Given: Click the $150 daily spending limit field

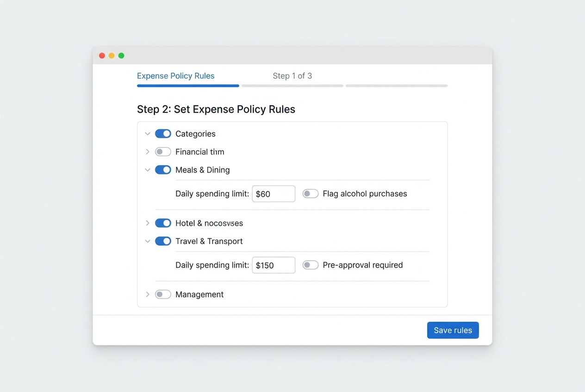Looking at the screenshot, I should click(x=274, y=265).
